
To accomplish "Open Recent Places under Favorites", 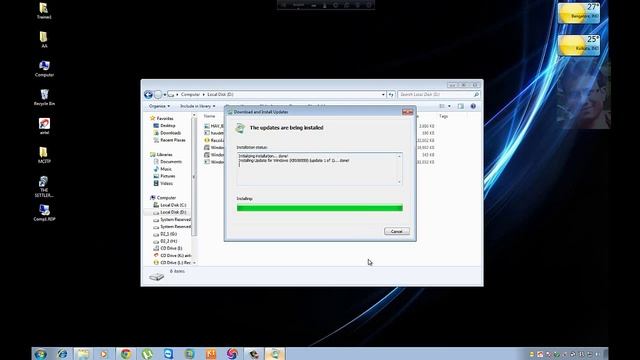I will tap(173, 140).
